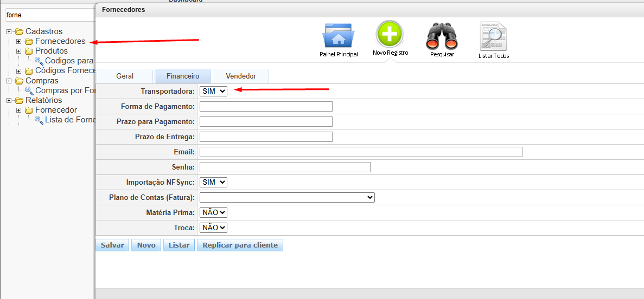Viewport: 644px width, 299px height.
Task: Click the Cadastros folder icon
Action: point(19,32)
